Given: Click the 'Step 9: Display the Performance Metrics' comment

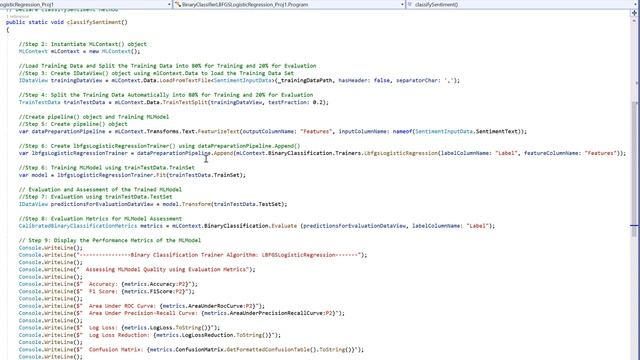Looking at the screenshot, I should tap(110, 240).
